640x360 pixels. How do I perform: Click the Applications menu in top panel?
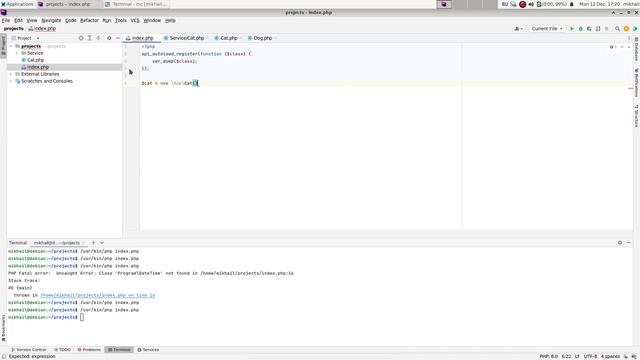tap(17, 4)
